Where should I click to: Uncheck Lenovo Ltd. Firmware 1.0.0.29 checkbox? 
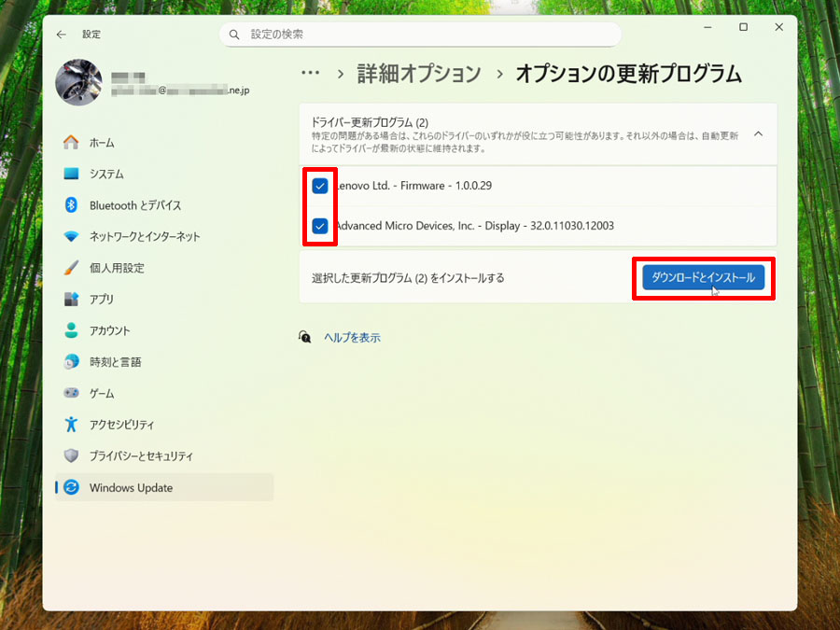pyautogui.click(x=320, y=186)
